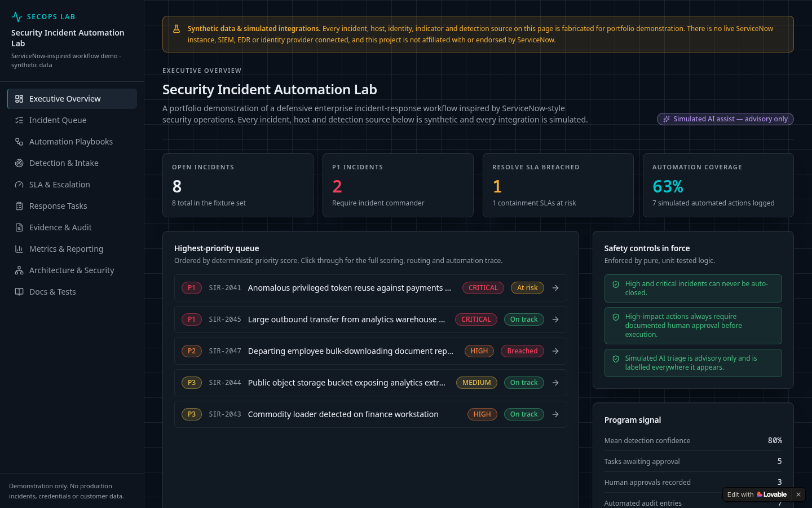The image size is (812, 508).
Task: Click the Breached status on SIR-2047
Action: 522,351
